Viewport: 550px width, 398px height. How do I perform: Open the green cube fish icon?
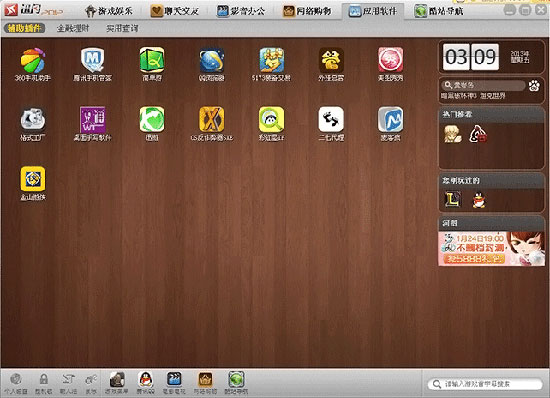(x=152, y=60)
